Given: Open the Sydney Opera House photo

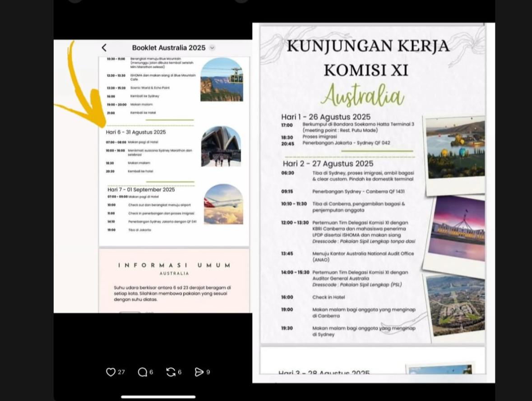Looking at the screenshot, I should coord(221,146).
